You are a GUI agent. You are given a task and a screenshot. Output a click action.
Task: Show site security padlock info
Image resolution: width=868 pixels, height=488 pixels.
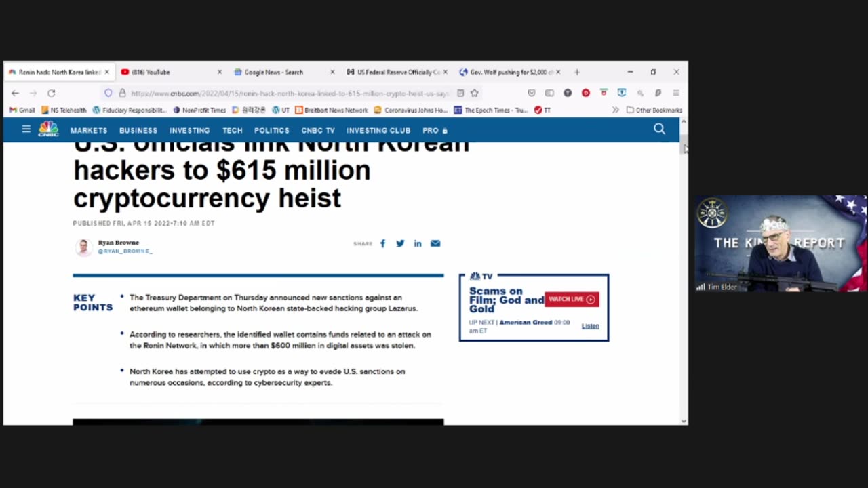122,93
